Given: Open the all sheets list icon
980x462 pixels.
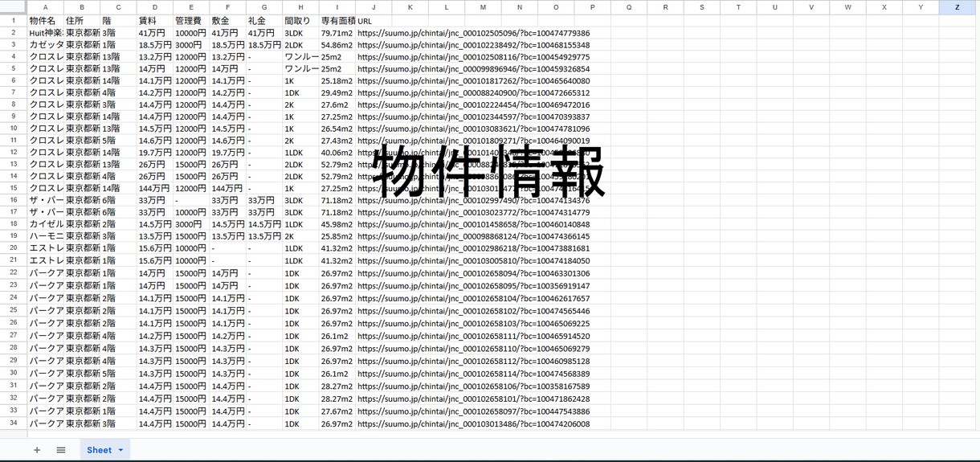Looking at the screenshot, I should coord(61,450).
